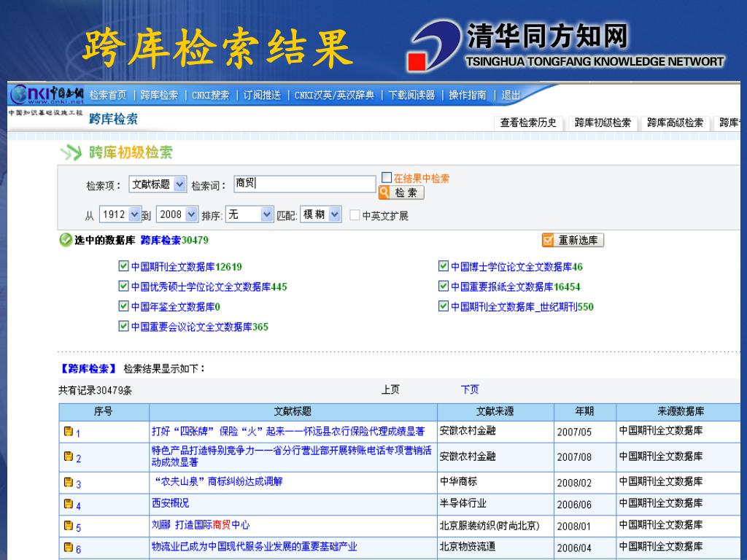
Task: Click the 检索 search button
Action: (401, 192)
